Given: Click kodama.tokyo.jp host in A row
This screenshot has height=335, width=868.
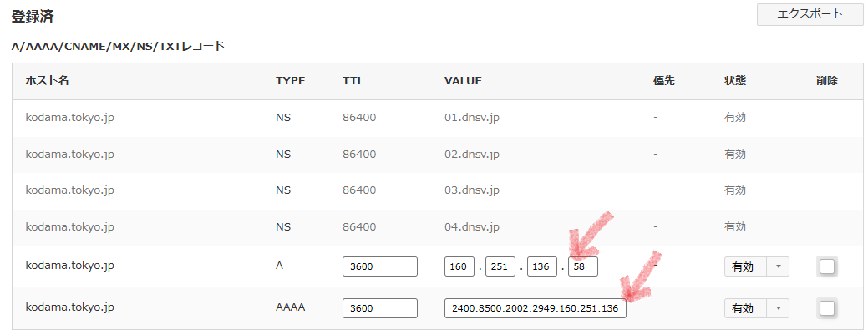Looking at the screenshot, I should 69,265.
